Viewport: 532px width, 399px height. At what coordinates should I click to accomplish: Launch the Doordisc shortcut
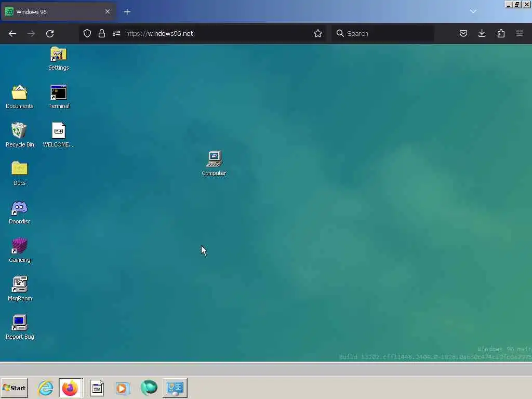click(x=19, y=212)
